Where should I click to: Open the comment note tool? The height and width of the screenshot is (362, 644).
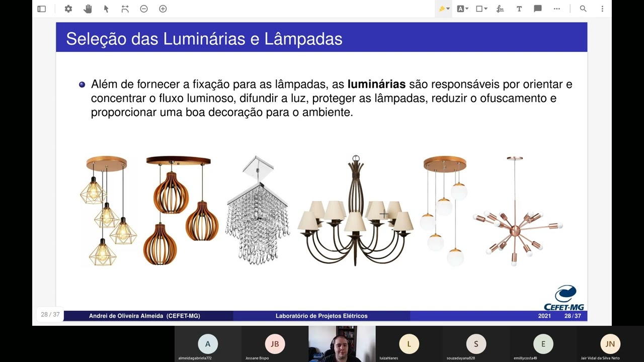(x=538, y=9)
